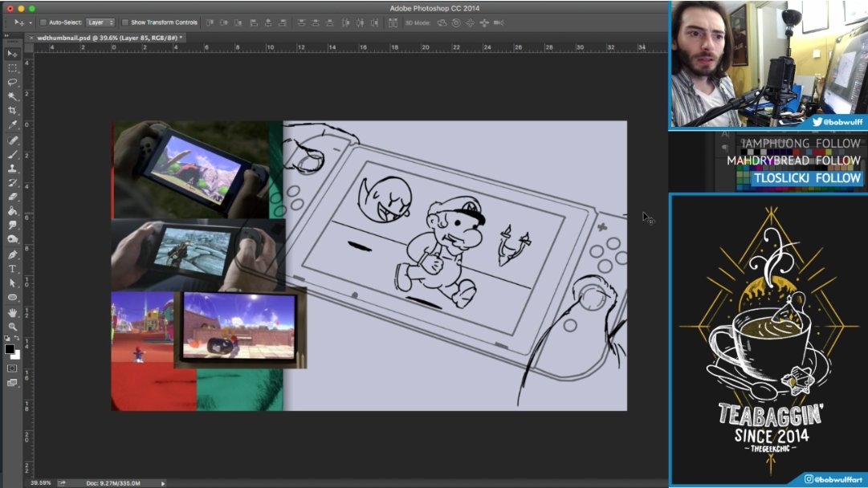
Task: Click the Auto-Align Layers icon
Action: point(393,22)
